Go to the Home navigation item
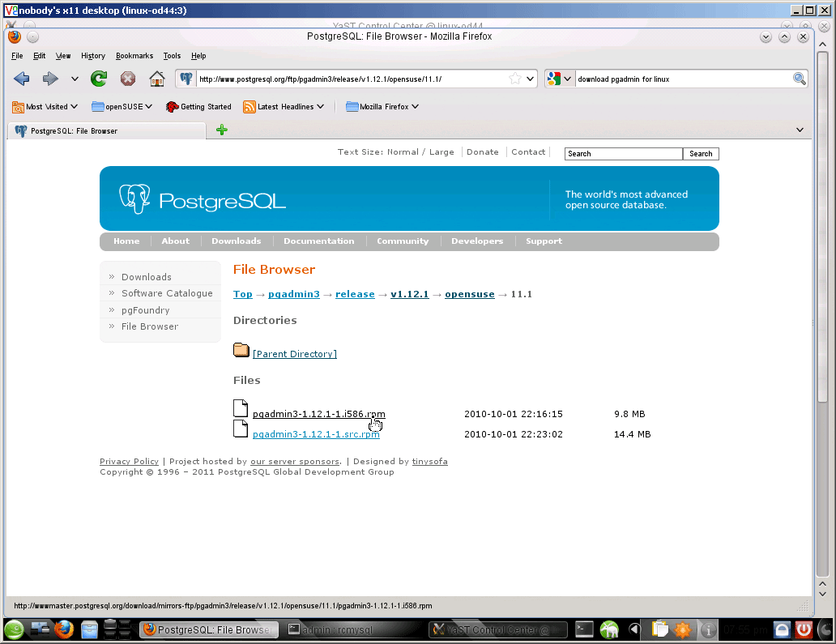This screenshot has height=644, width=836. tap(126, 241)
